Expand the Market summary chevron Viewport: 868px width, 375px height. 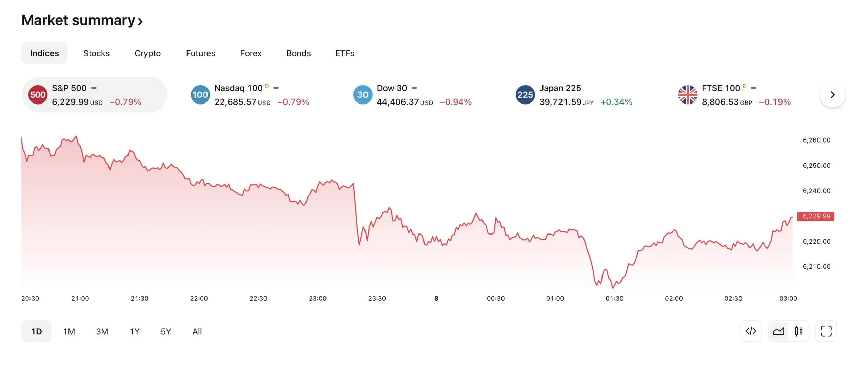(140, 22)
